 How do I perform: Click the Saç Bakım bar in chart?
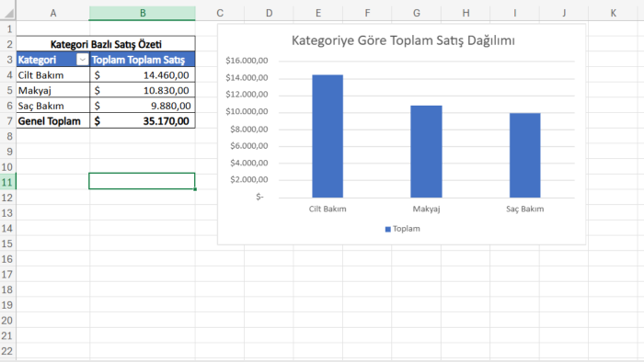[x=525, y=155]
